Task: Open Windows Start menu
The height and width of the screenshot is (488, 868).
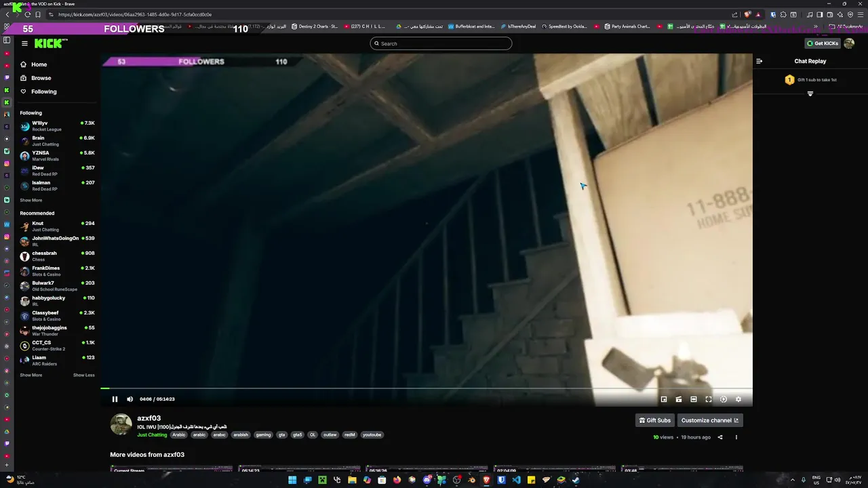Action: coord(292,480)
